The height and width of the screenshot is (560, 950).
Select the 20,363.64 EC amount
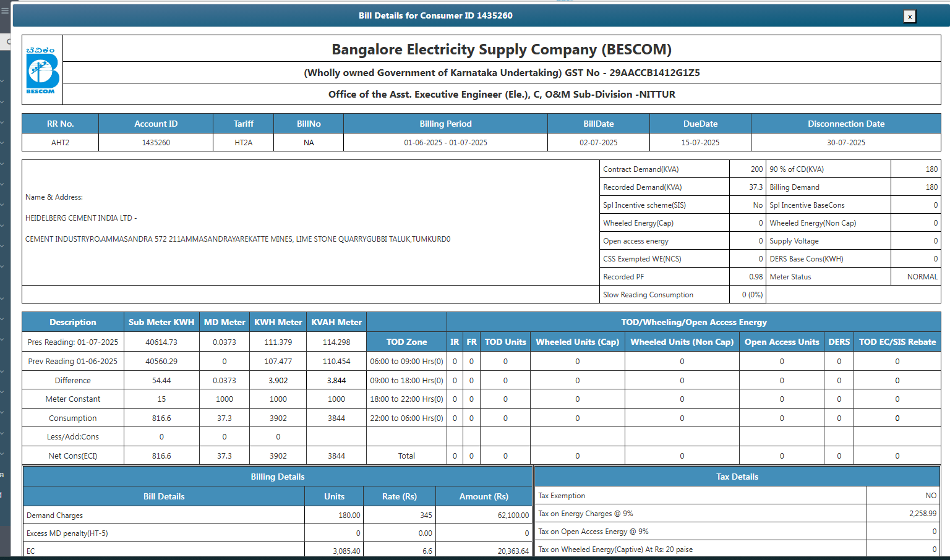[513, 551]
